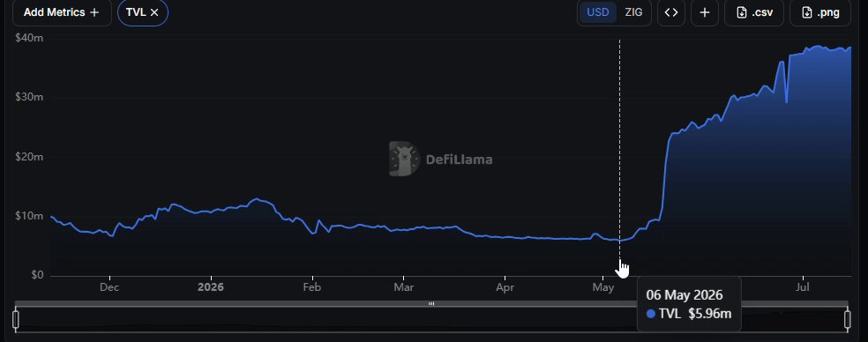This screenshot has height=342, width=868.
Task: Remove the TVL metric with X icon
Action: click(x=154, y=12)
